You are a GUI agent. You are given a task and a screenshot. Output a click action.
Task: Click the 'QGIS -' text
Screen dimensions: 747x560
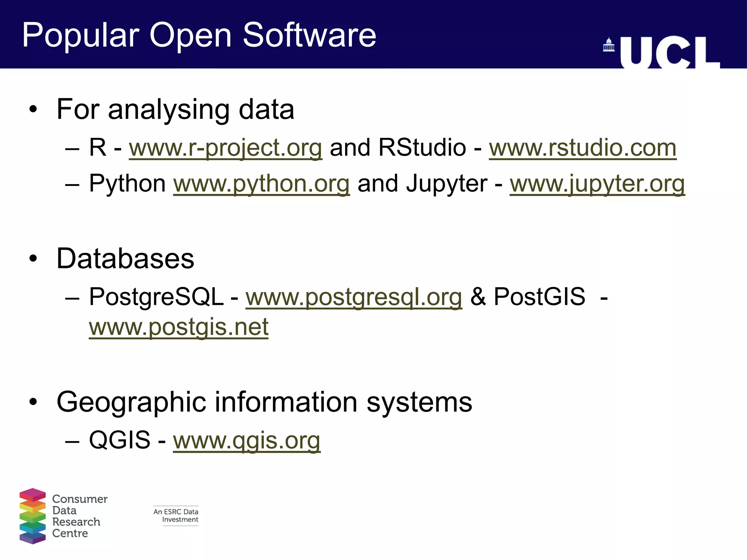(127, 440)
